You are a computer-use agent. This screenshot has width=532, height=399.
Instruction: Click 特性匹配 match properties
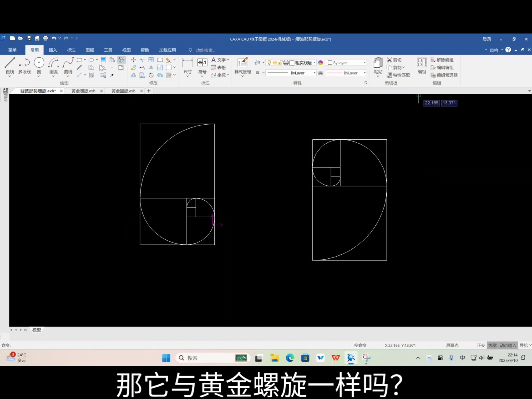pos(398,75)
